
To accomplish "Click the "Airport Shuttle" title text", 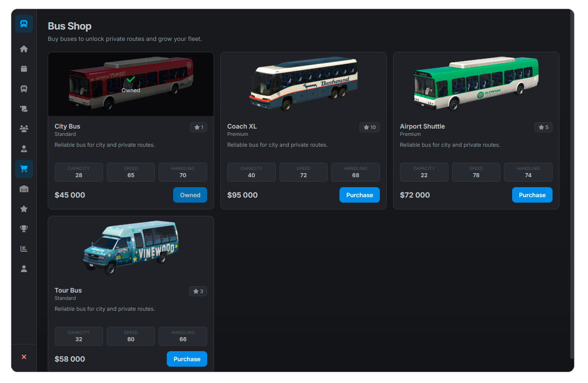I will click(x=423, y=126).
